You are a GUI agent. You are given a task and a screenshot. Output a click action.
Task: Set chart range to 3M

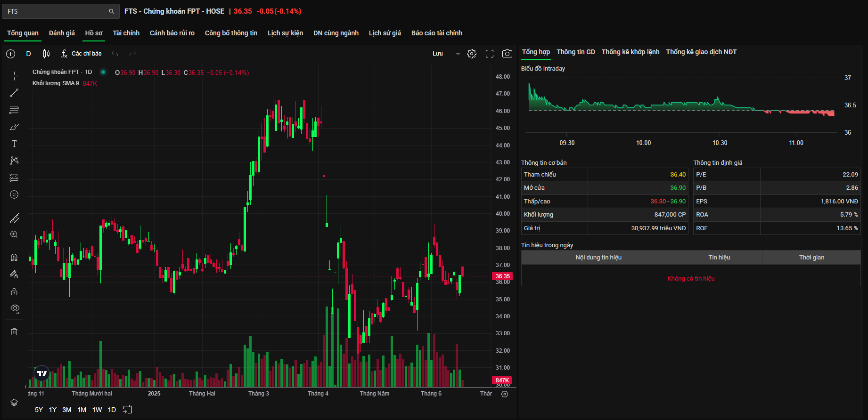[x=67, y=410]
